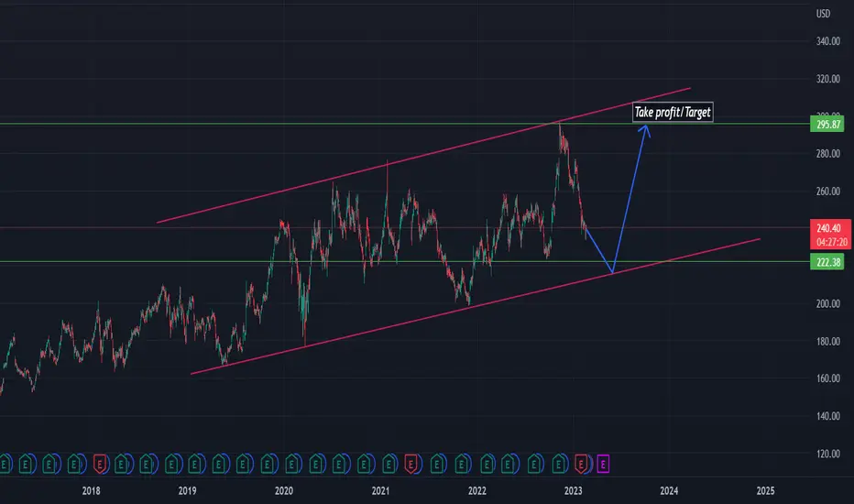Click the purple upcoming earnings marker
The height and width of the screenshot is (504, 854).
(x=603, y=465)
